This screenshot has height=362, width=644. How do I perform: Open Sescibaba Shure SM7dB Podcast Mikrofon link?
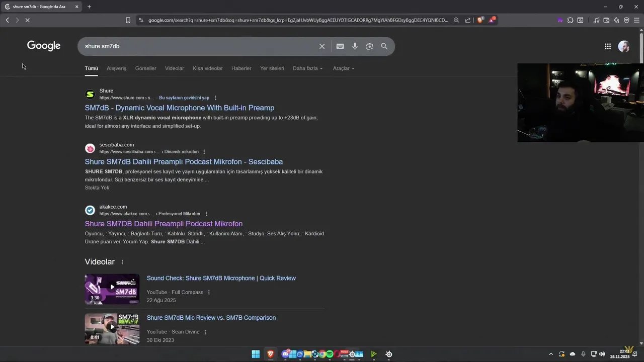point(184,161)
